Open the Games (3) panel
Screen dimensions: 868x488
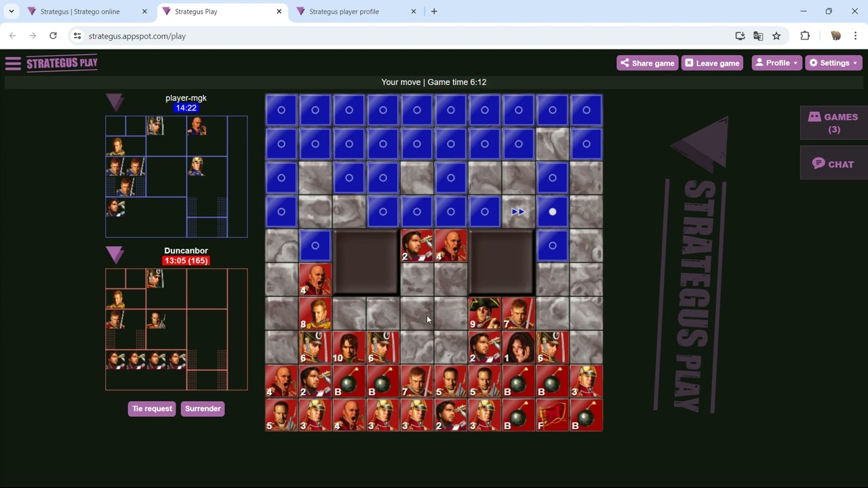pyautogui.click(x=834, y=123)
